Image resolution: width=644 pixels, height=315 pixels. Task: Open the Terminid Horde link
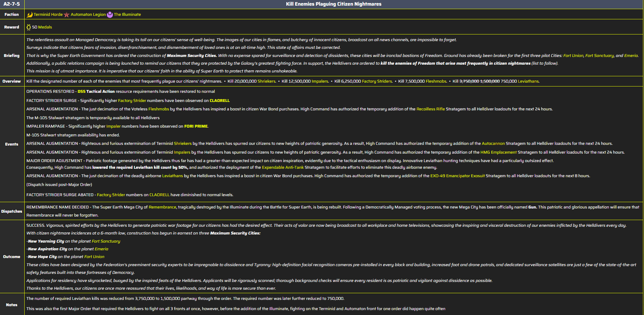(x=48, y=14)
